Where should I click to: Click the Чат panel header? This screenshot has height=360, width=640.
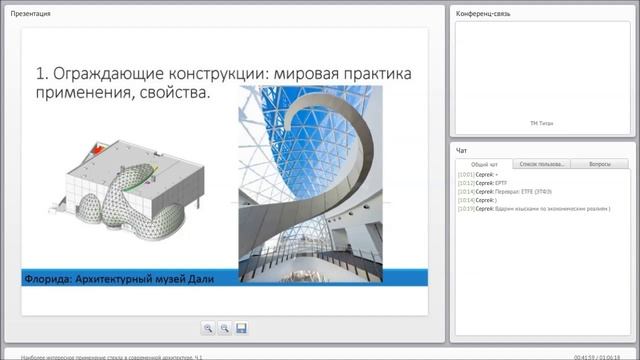(x=461, y=151)
